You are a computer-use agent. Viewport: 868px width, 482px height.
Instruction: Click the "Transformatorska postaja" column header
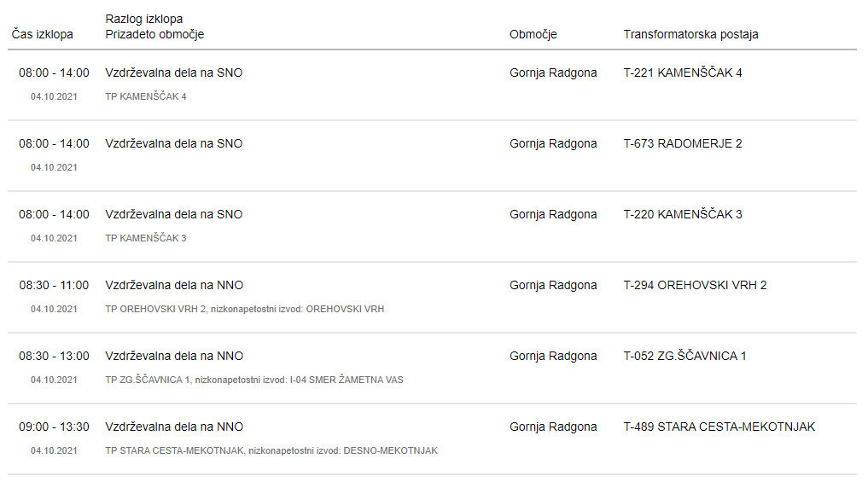(690, 34)
